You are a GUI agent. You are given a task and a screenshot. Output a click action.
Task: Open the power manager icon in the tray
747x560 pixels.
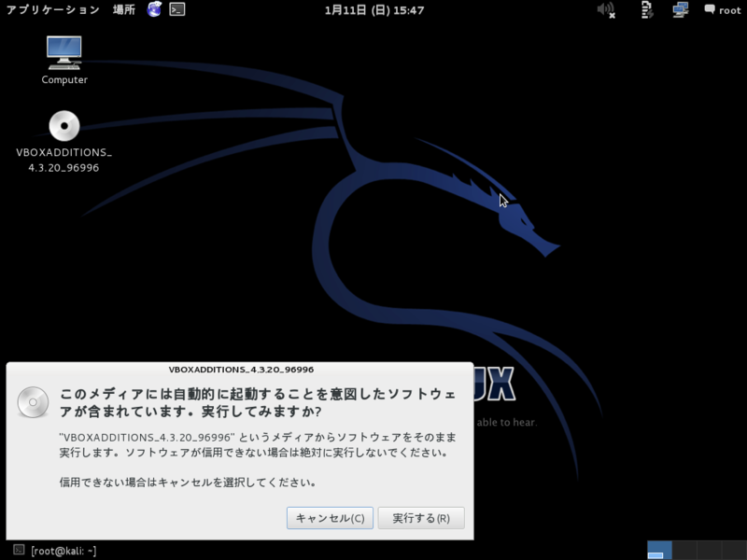[645, 11]
